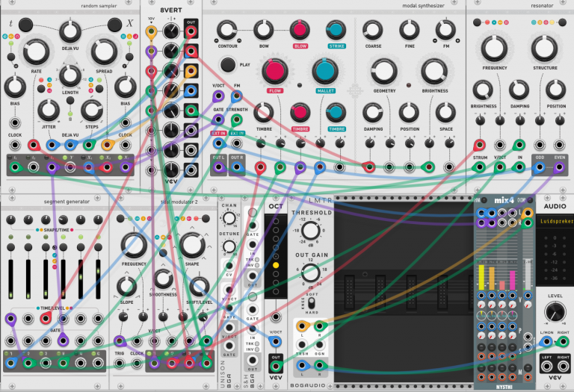The width and height of the screenshot is (574, 392).
Task: Click the OUT R jack on the modal synthesizer
Action: click(x=237, y=167)
